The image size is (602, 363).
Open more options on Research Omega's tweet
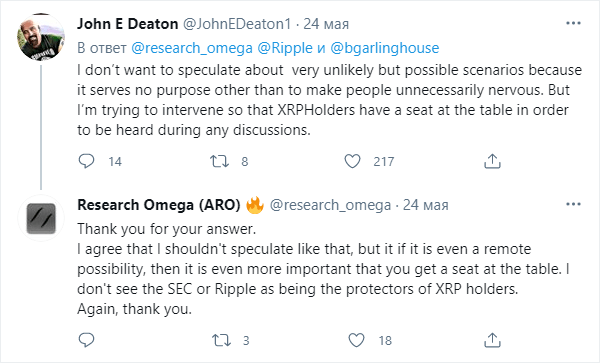click(573, 204)
